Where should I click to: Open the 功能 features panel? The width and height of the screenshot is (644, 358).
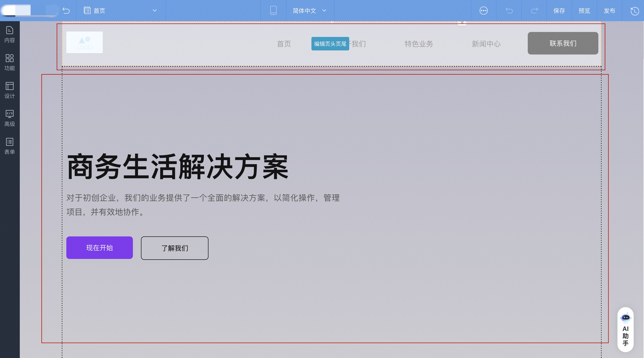pyautogui.click(x=9, y=63)
